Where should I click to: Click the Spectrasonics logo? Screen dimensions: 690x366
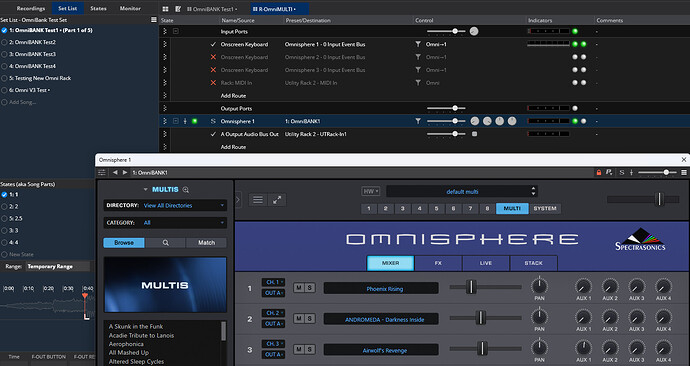[x=640, y=239]
